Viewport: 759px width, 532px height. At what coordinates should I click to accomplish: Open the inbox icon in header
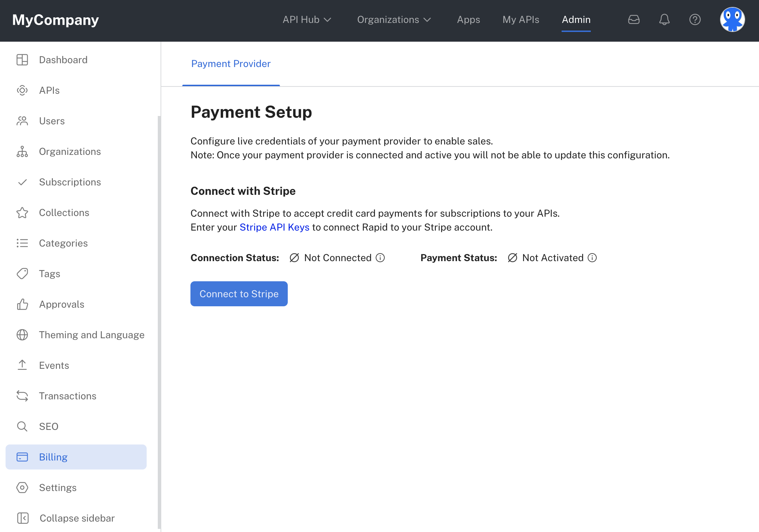point(634,19)
